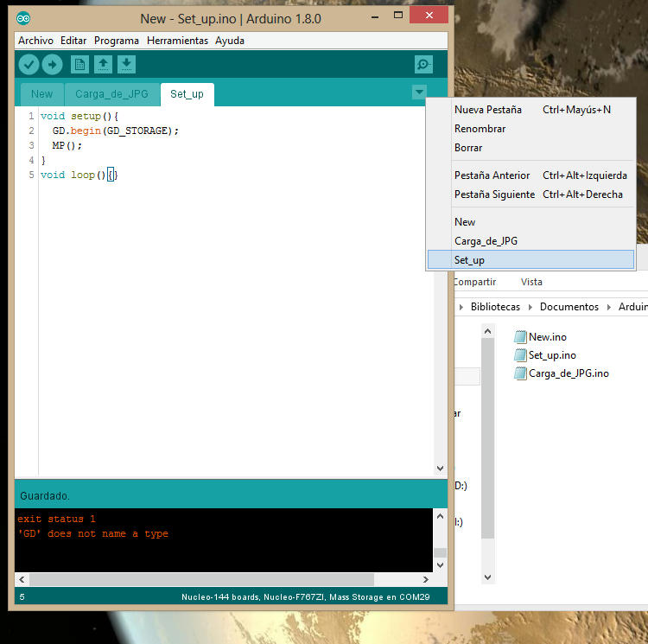Click the Guardado. status message
The height and width of the screenshot is (644, 648).
click(45, 495)
